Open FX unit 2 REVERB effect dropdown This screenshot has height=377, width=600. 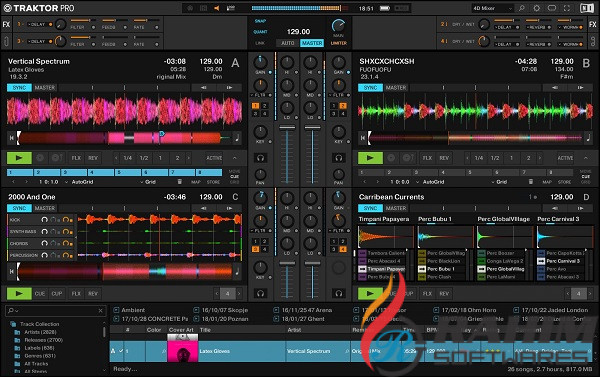538,27
